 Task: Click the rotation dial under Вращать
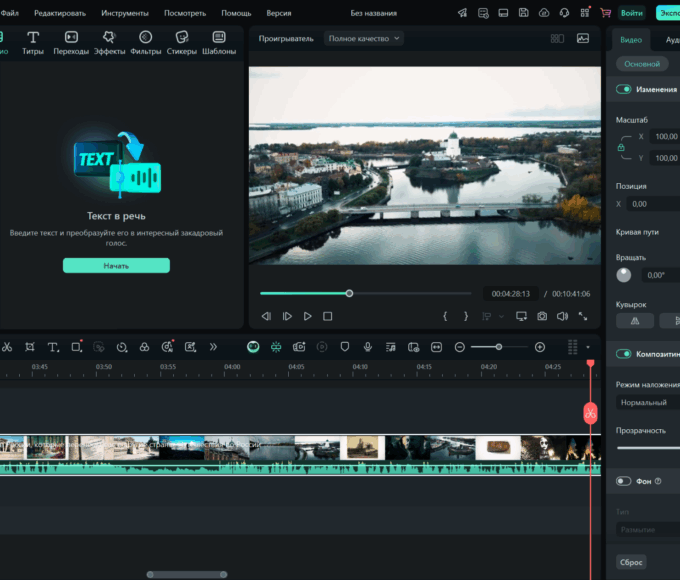click(624, 275)
